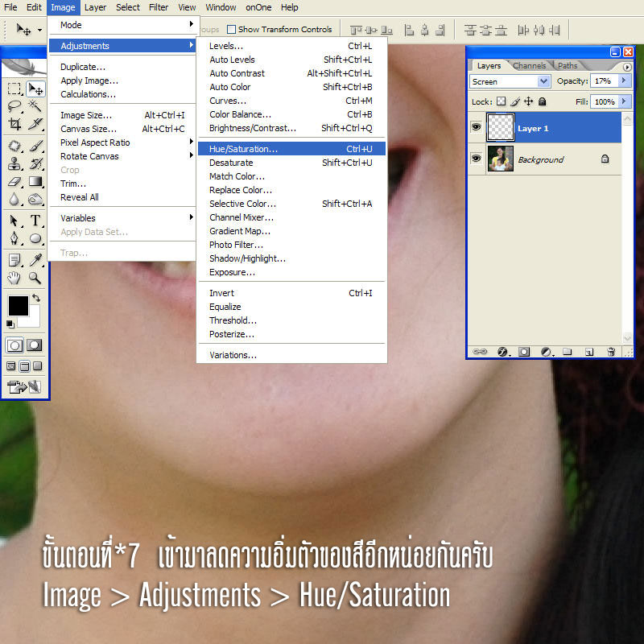Open the Layers panel options menu
The image size is (644, 644).
[627, 67]
